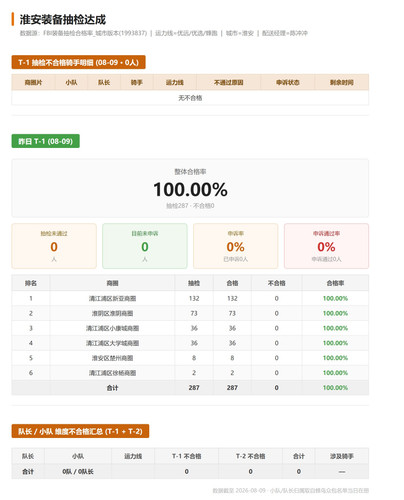Click the 淮安区楚州商圈 row name

click(112, 358)
